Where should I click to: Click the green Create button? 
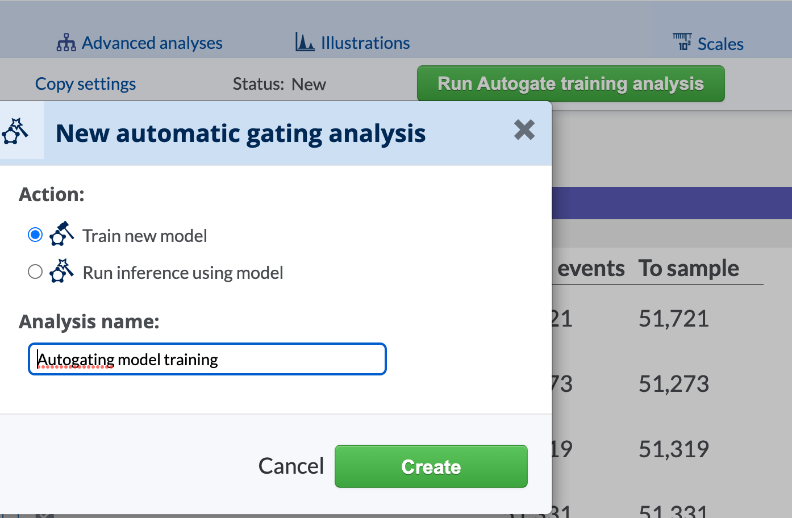(431, 466)
